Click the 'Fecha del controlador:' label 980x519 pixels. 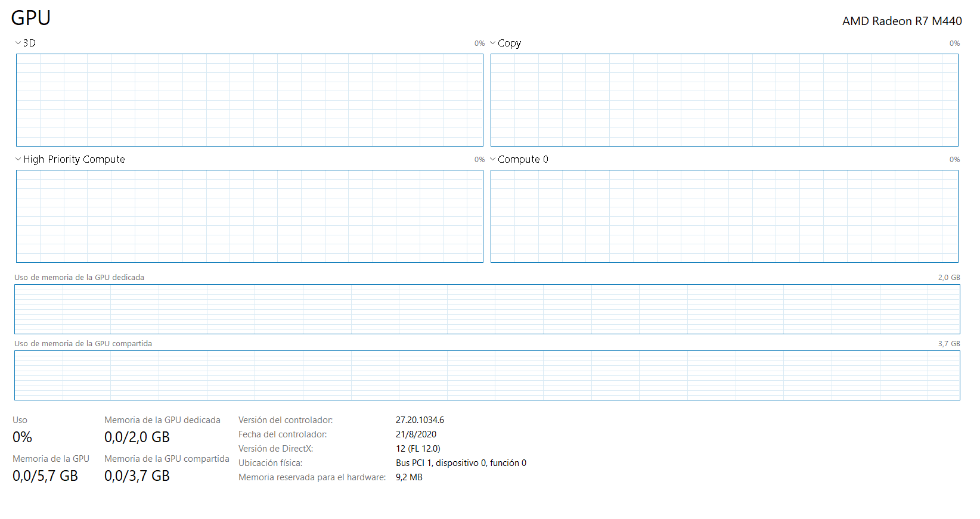tap(283, 434)
